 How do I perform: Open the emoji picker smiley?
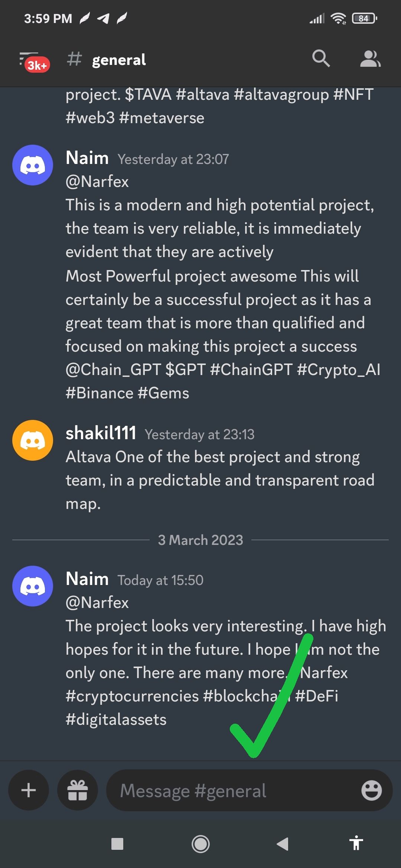click(x=371, y=790)
